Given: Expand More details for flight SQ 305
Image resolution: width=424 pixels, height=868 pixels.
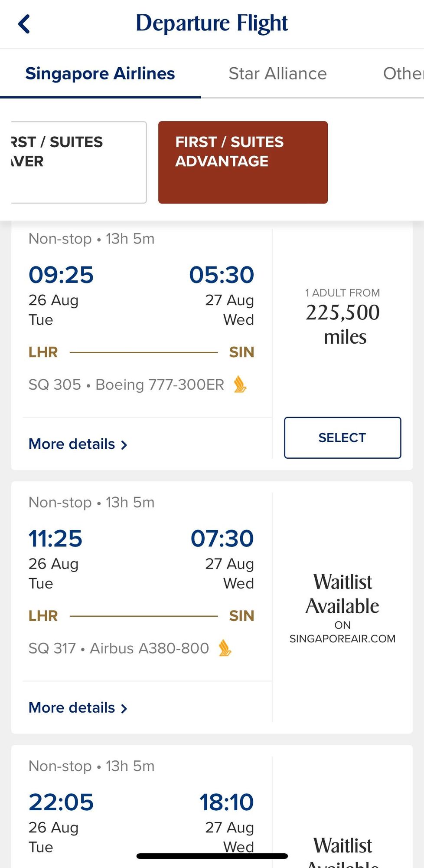Looking at the screenshot, I should coord(72,444).
